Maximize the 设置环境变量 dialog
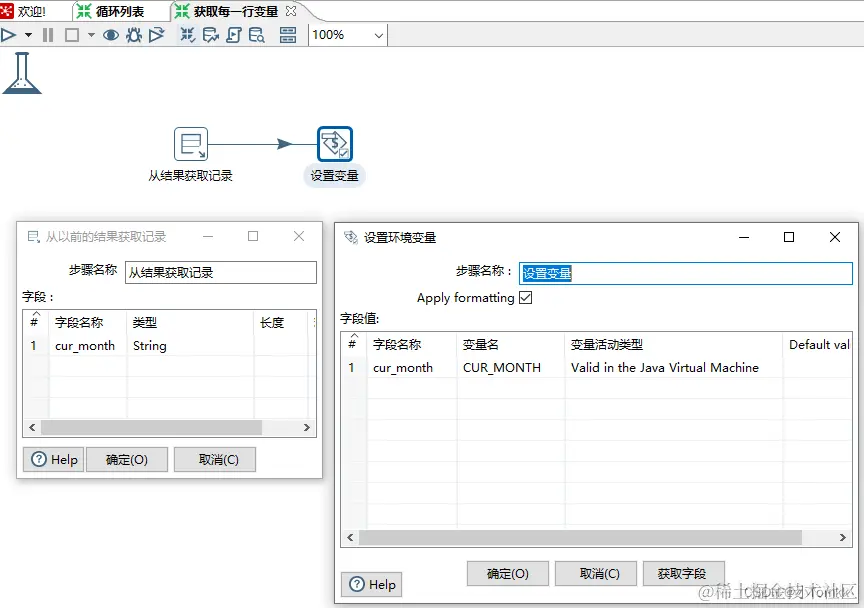The width and height of the screenshot is (864, 608). tap(789, 237)
